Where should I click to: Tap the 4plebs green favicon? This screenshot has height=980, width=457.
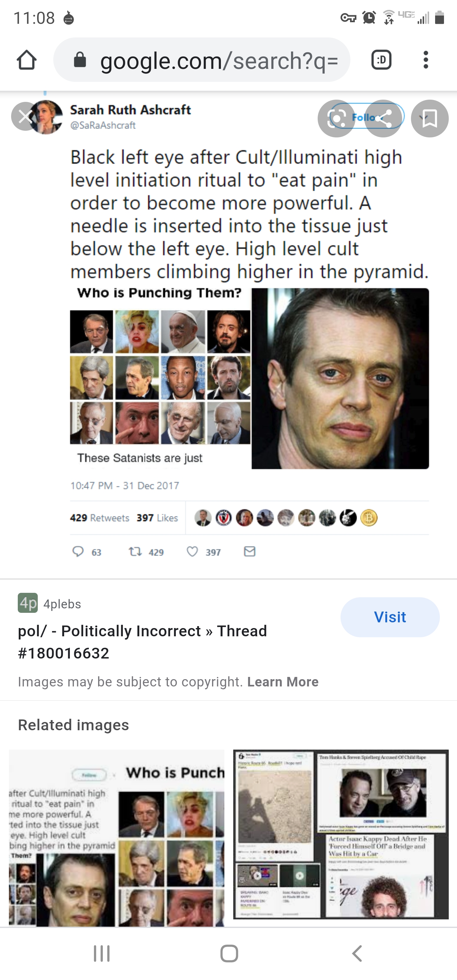click(28, 603)
